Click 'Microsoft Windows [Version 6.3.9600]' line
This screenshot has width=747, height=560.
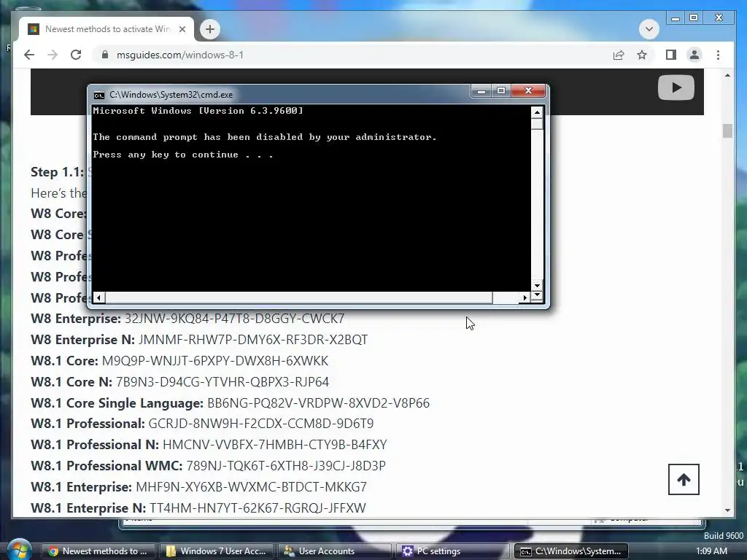(x=198, y=111)
